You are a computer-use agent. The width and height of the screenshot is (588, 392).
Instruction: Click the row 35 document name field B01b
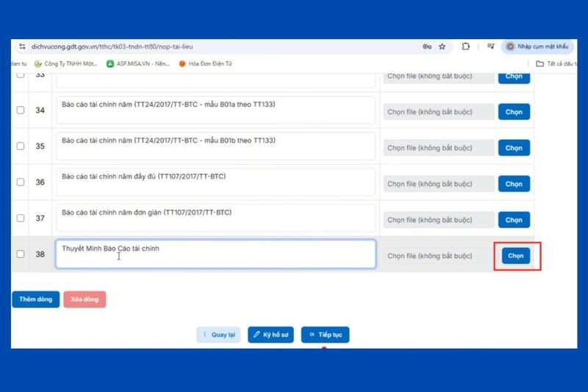[x=215, y=146]
